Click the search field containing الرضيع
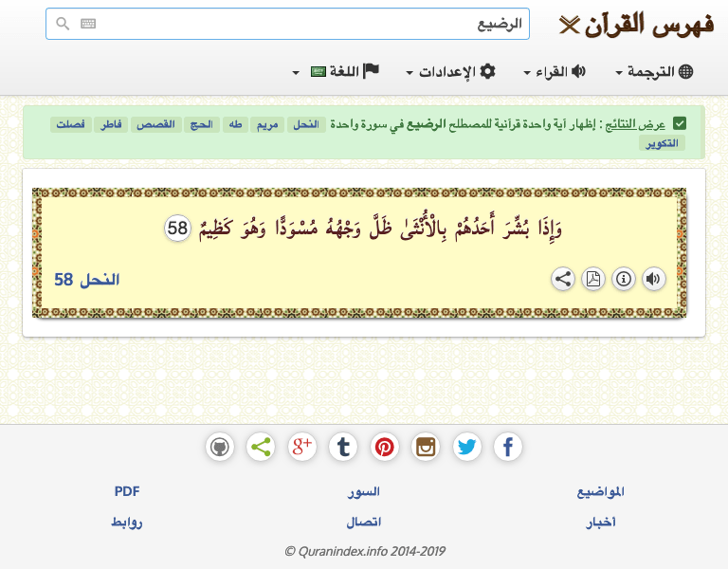 point(287,24)
